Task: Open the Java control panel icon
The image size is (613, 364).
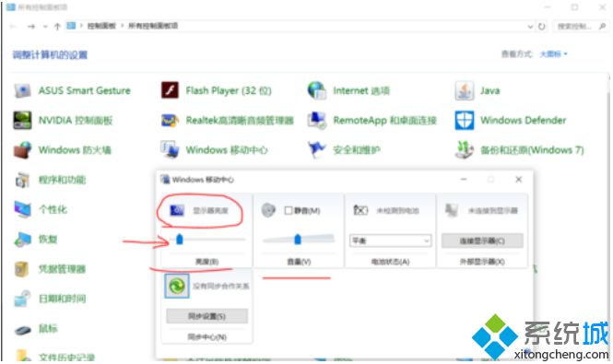Action: pyautogui.click(x=465, y=90)
